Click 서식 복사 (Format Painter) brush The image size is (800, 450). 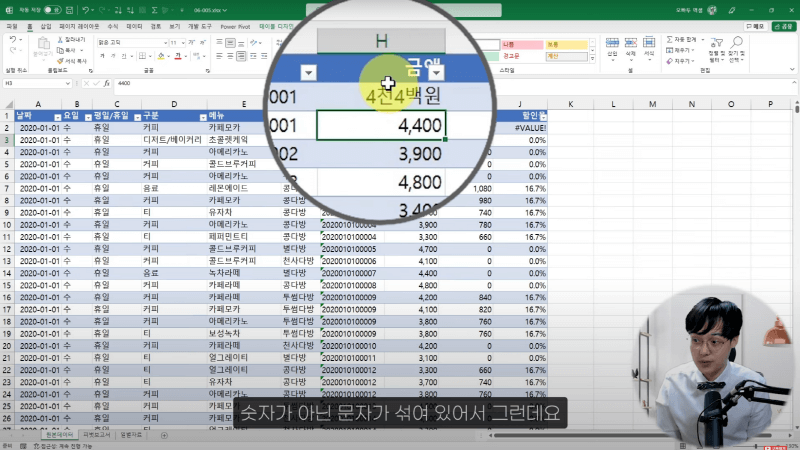[x=72, y=61]
